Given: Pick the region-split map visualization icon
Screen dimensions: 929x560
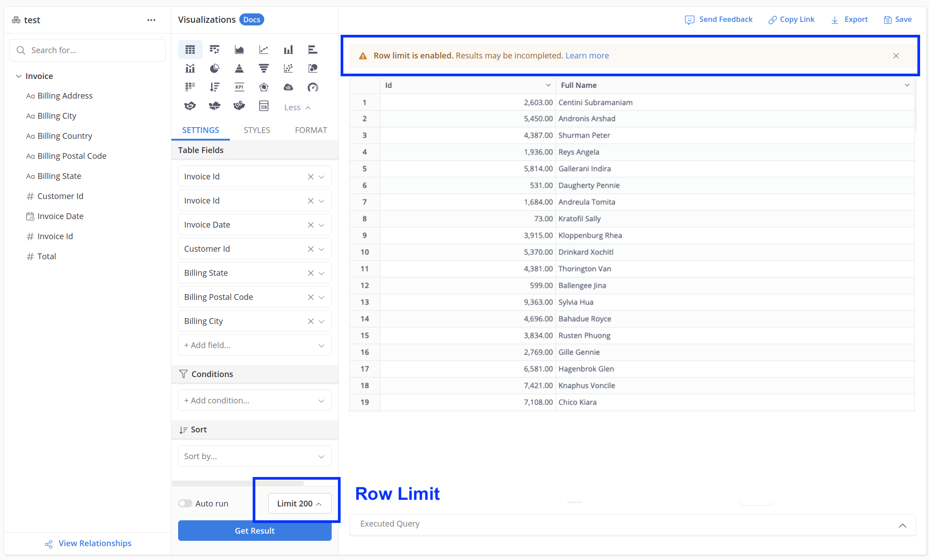Looking at the screenshot, I should (215, 106).
